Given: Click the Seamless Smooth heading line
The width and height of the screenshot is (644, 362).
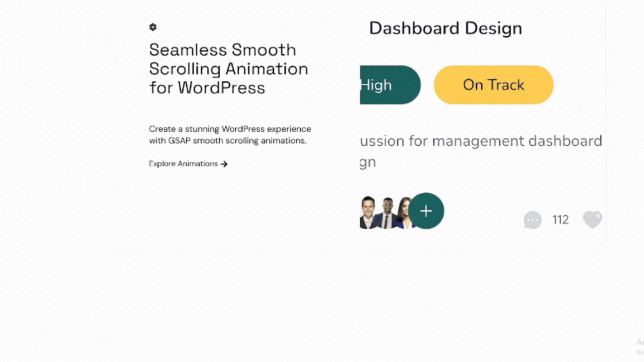Looking at the screenshot, I should point(222,50).
